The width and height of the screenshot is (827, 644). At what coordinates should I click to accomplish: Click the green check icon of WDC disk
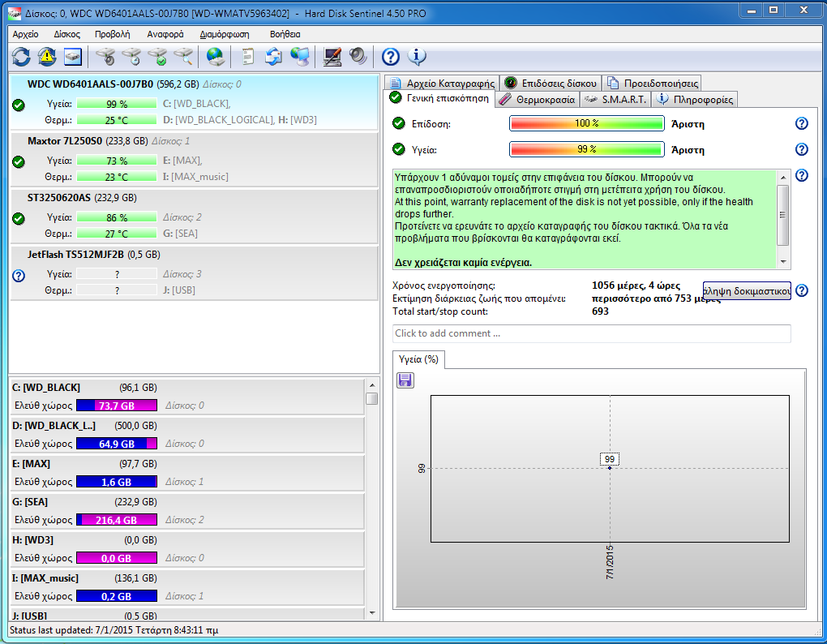coord(19,105)
